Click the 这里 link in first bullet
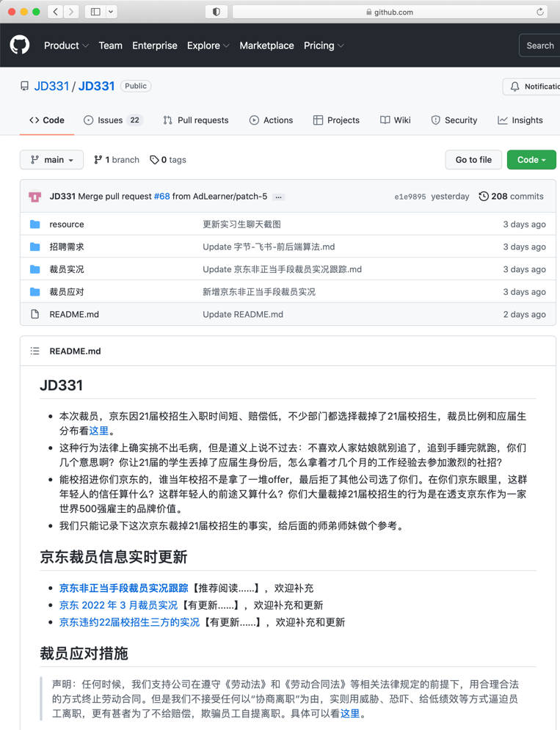This screenshot has height=730, width=560. click(99, 431)
